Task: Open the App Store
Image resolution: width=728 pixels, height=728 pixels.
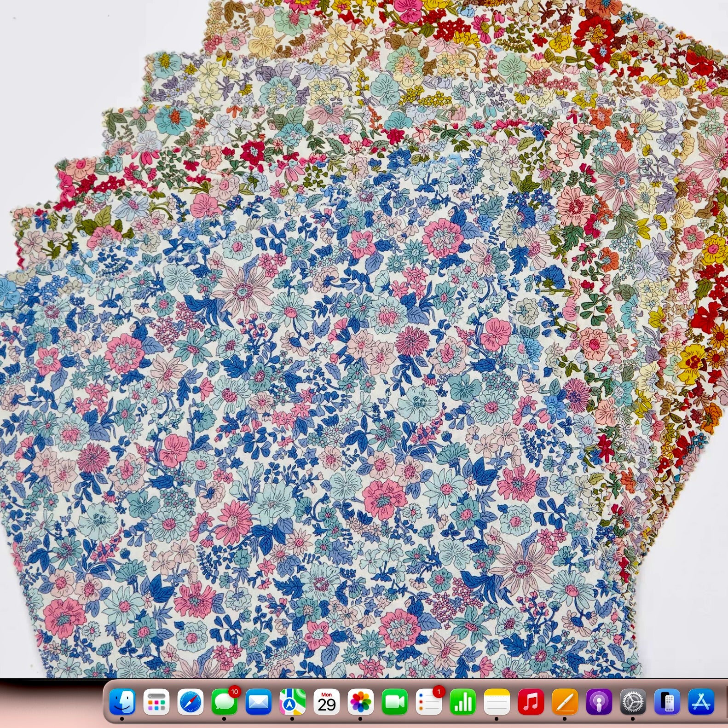Action: [x=701, y=702]
